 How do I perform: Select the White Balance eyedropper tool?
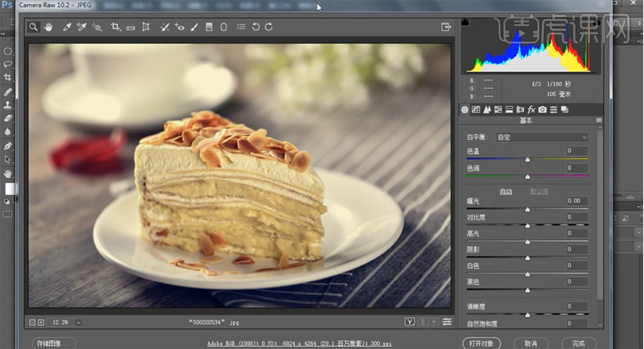[68, 27]
